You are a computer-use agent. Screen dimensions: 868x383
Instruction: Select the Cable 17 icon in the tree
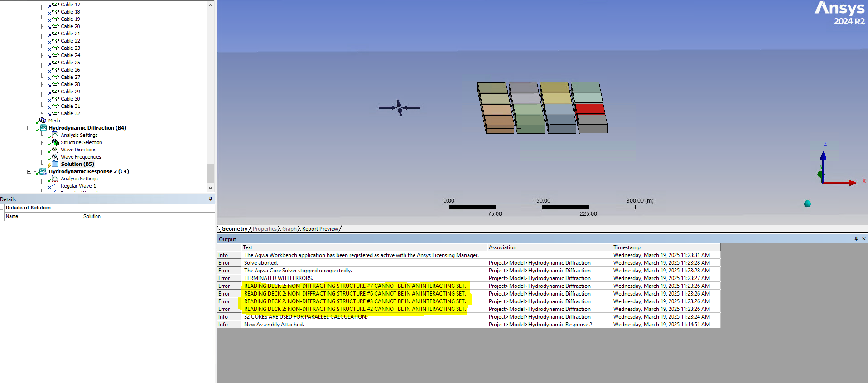[x=55, y=5]
